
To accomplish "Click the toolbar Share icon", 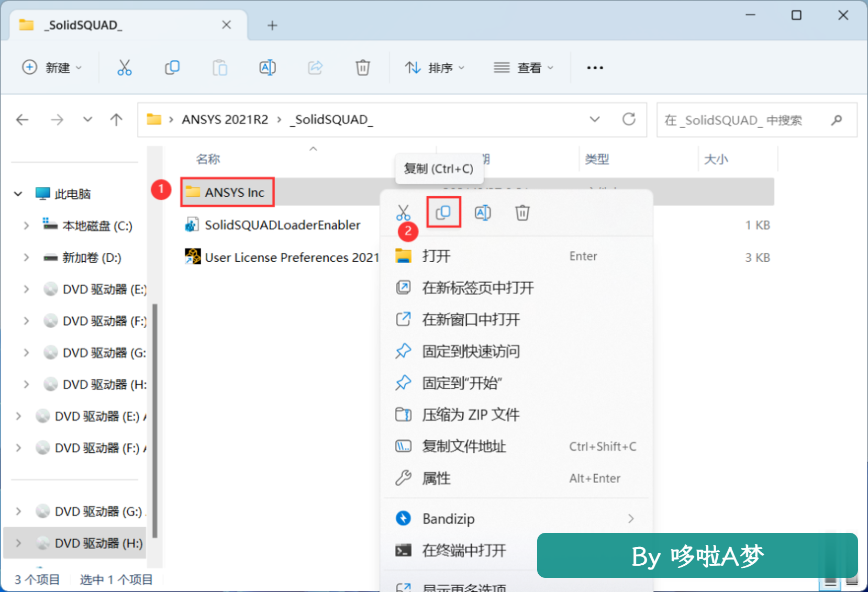I will (315, 68).
